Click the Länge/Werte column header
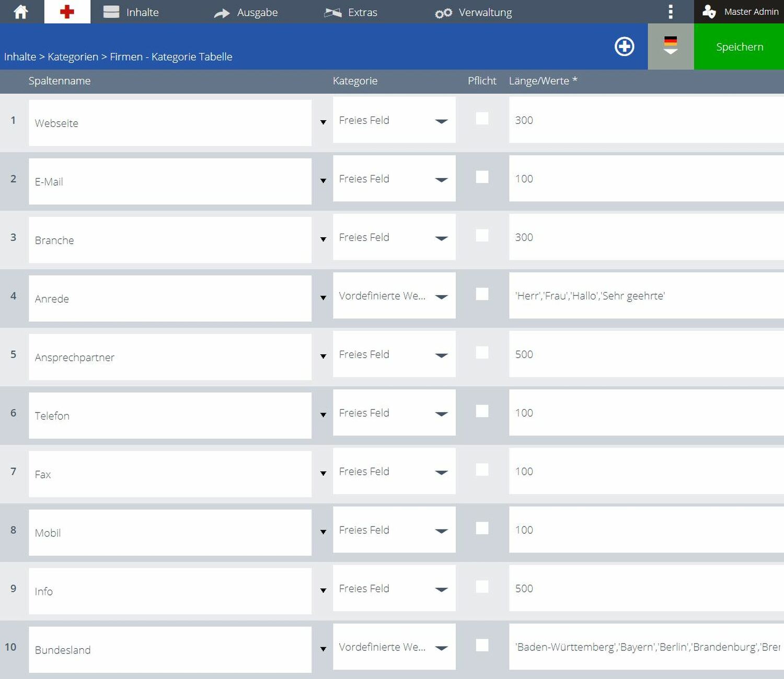Image resolution: width=784 pixels, height=679 pixels. (543, 81)
